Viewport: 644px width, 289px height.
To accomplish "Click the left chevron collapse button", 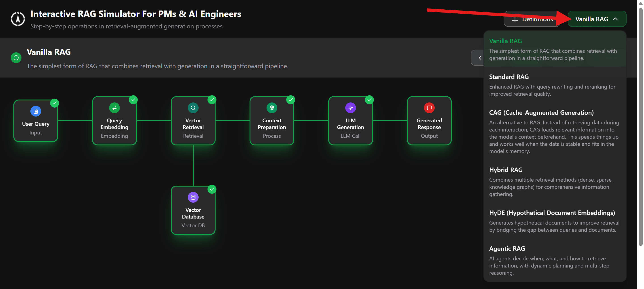I will click(x=479, y=58).
